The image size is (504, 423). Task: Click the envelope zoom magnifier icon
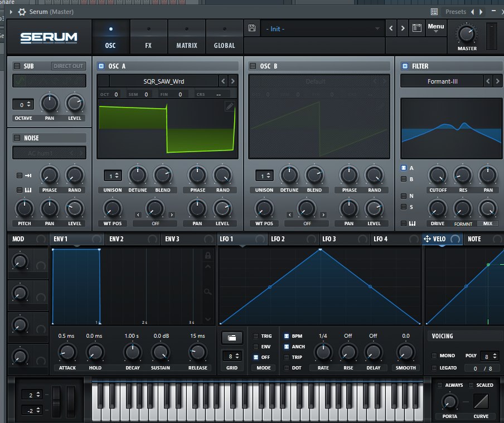(x=208, y=292)
